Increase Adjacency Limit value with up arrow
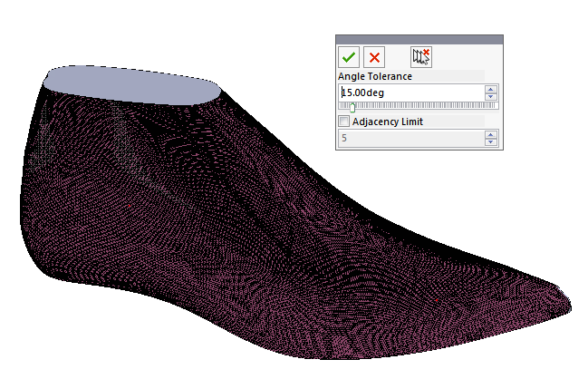 tap(490, 135)
